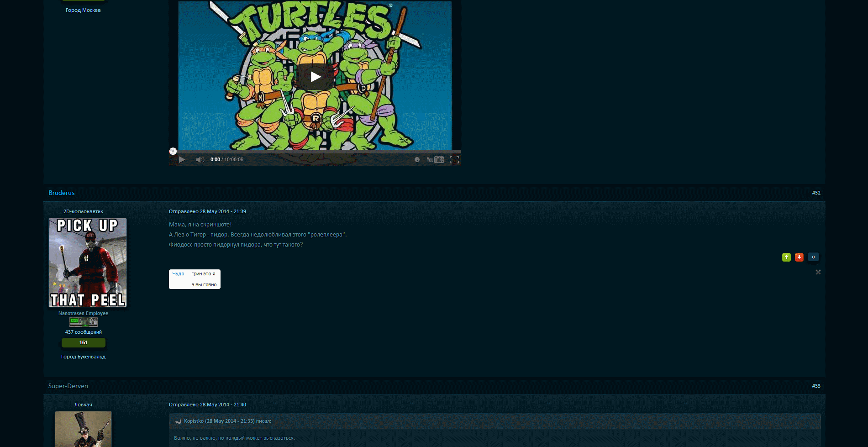Open Bruderus user profile link

pyautogui.click(x=62, y=193)
